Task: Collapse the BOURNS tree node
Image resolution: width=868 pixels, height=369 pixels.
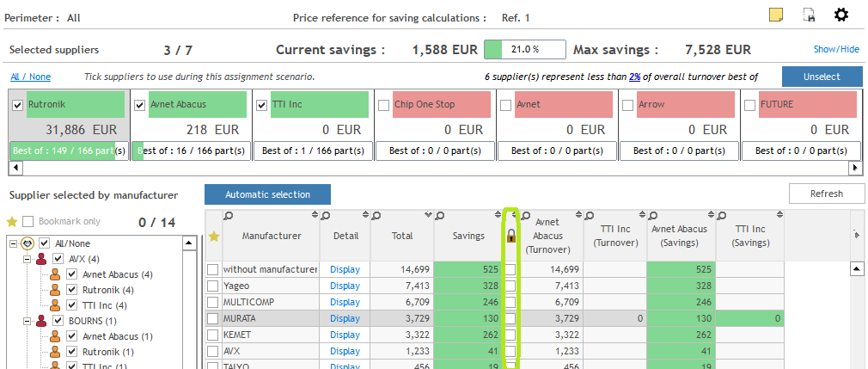Action: tap(28, 321)
